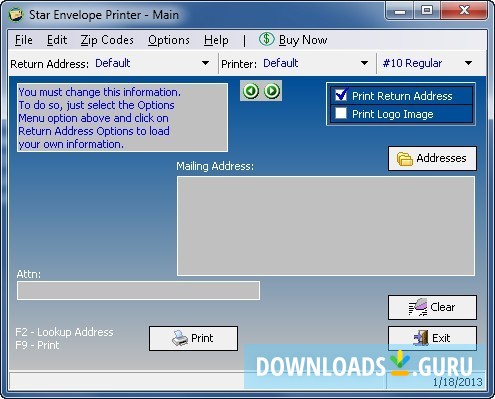Go to the previous record with the green left arrow
The height and width of the screenshot is (399, 495).
(251, 91)
